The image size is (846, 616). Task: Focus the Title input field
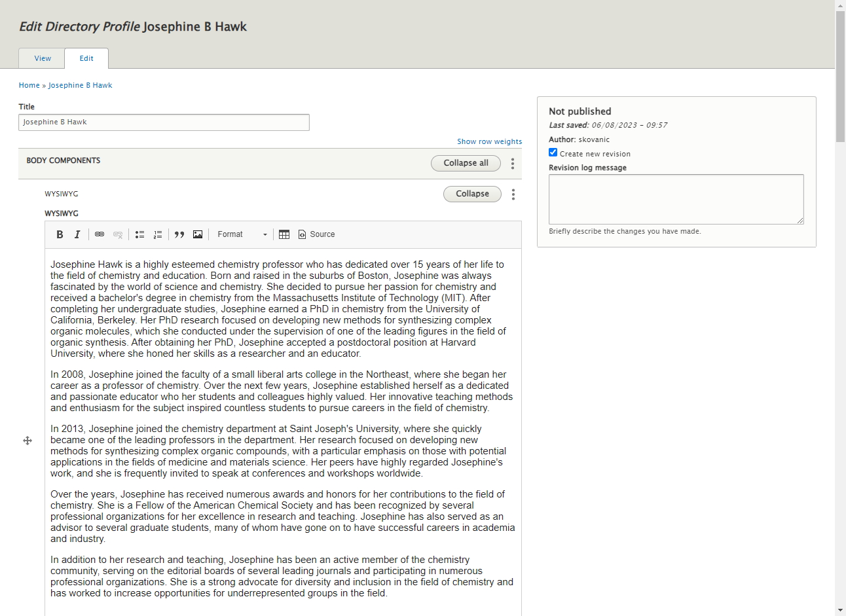click(x=164, y=122)
